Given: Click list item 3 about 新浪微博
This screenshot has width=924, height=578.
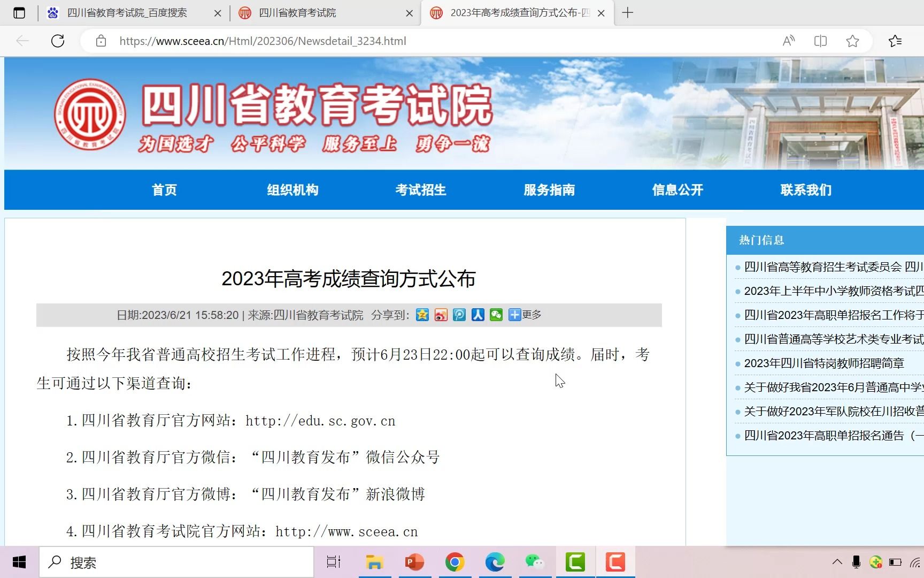Looking at the screenshot, I should point(245,494).
